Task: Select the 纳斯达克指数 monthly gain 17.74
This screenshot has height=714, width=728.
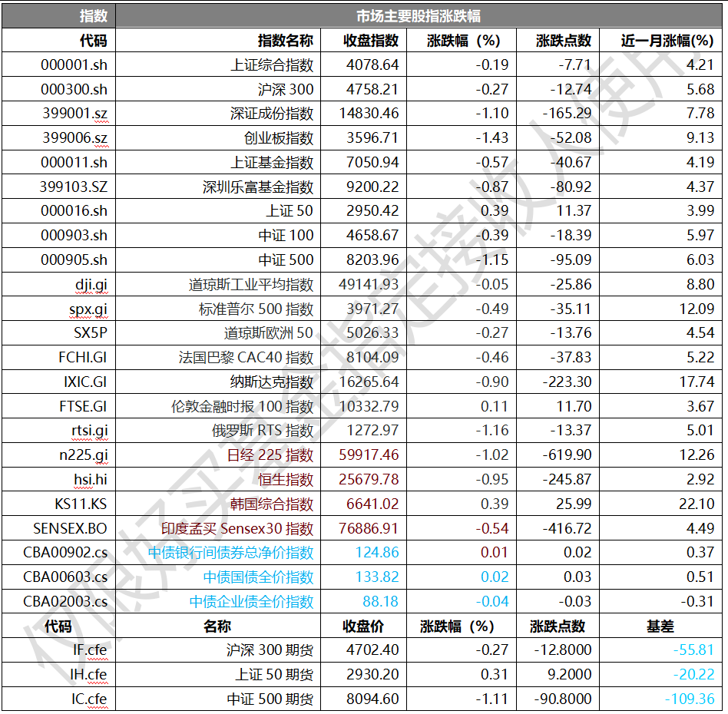Action: pos(697,382)
